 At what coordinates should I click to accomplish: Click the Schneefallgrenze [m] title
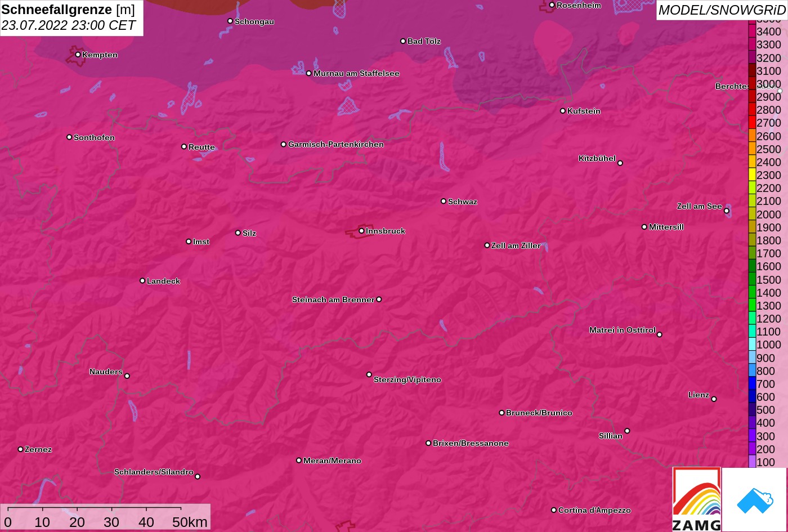(68, 10)
